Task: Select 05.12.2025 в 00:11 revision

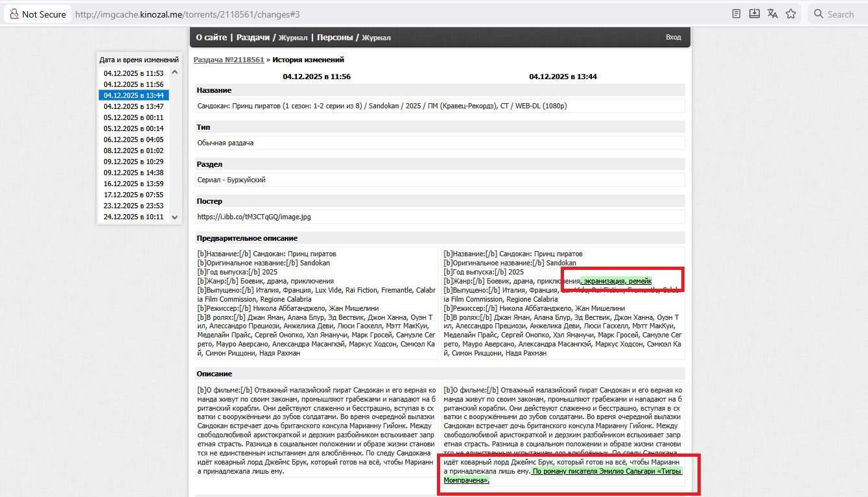Action: tap(134, 117)
